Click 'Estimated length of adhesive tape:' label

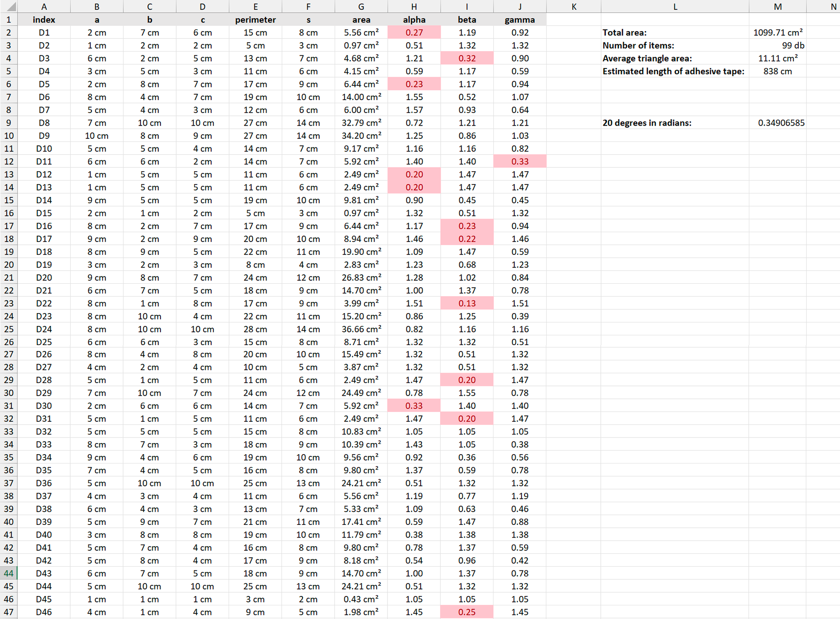(675, 71)
